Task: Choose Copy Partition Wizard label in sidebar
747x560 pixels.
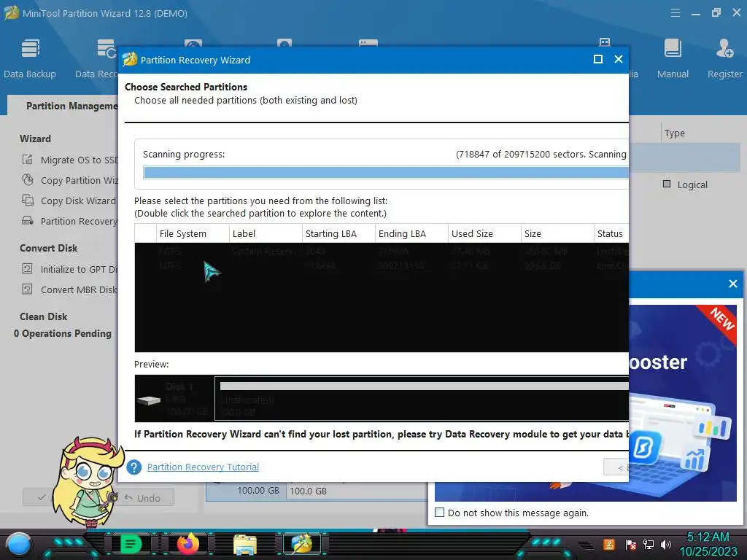Action: [79, 181]
